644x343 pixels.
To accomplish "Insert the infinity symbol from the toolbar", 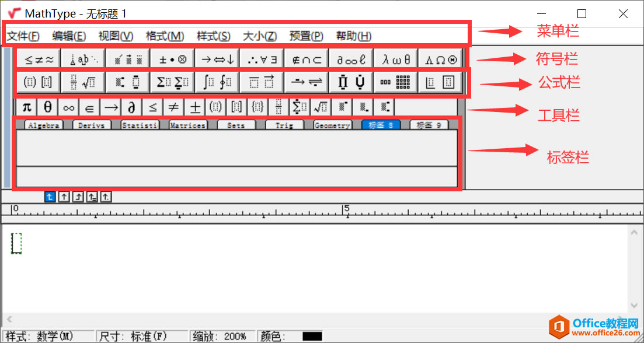I will pos(68,107).
